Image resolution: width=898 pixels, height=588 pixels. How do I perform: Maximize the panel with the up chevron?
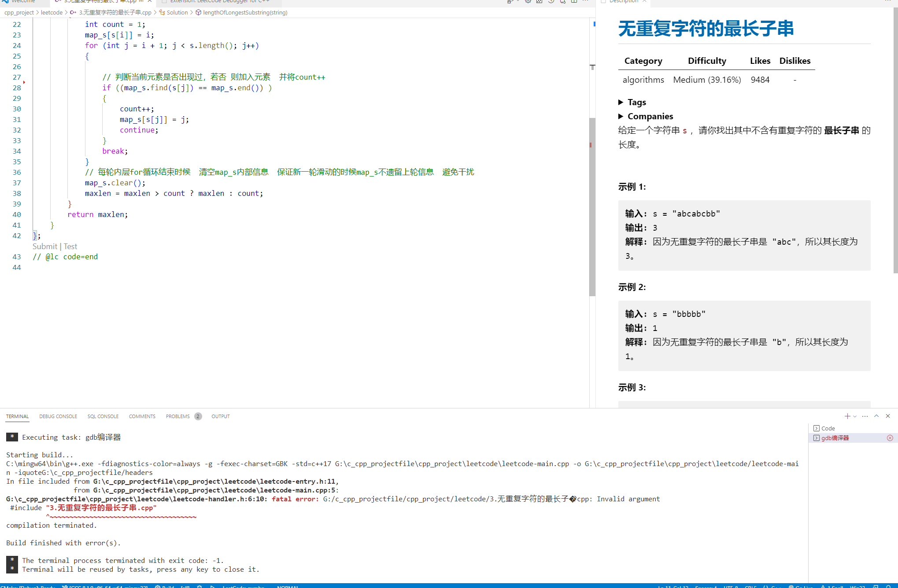876,416
